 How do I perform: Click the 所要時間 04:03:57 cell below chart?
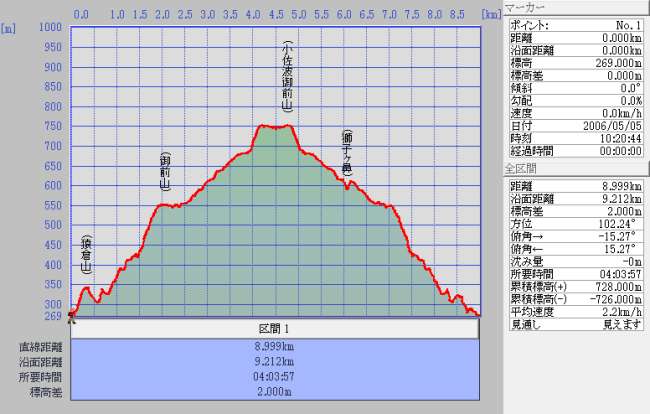coord(273,377)
